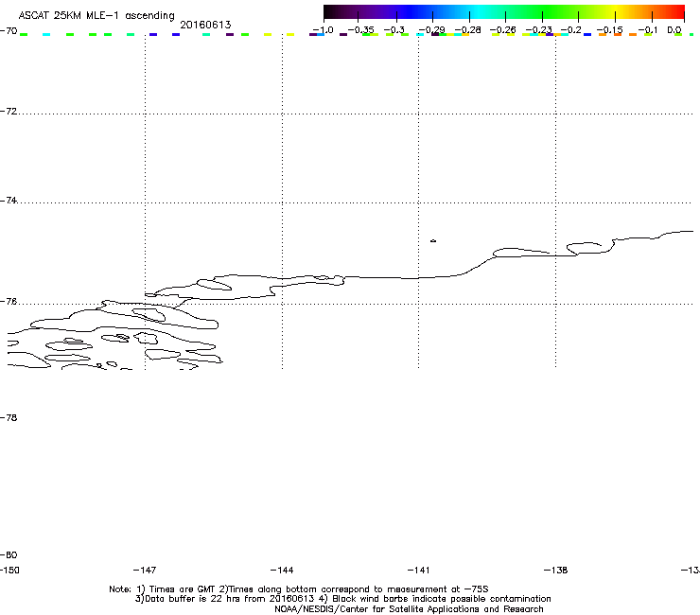Click the -0.35 color scale label
The width and height of the screenshot is (700, 615).
click(x=360, y=30)
